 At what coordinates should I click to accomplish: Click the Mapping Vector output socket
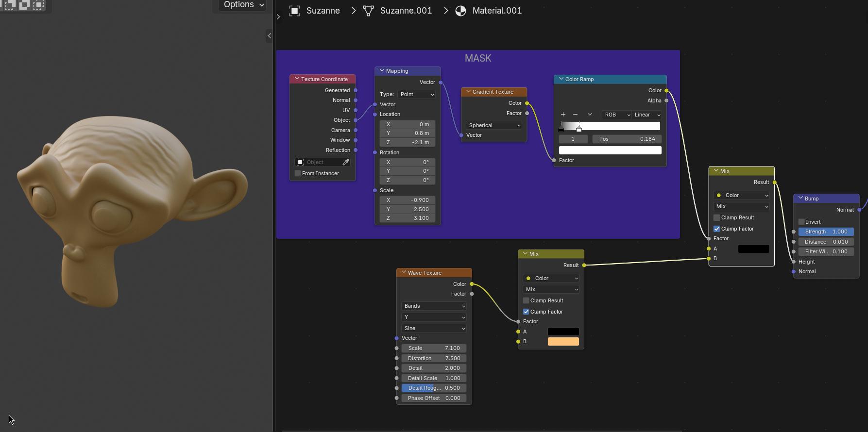(x=441, y=83)
